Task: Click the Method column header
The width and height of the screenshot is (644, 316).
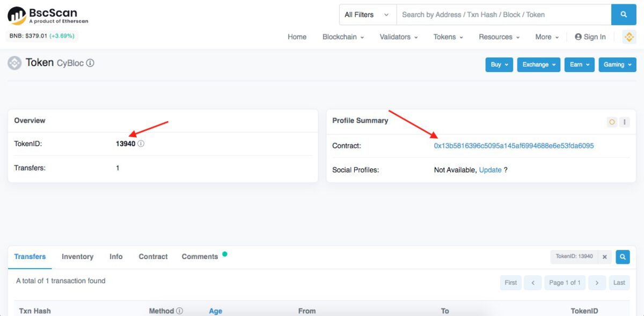Action: click(x=162, y=311)
